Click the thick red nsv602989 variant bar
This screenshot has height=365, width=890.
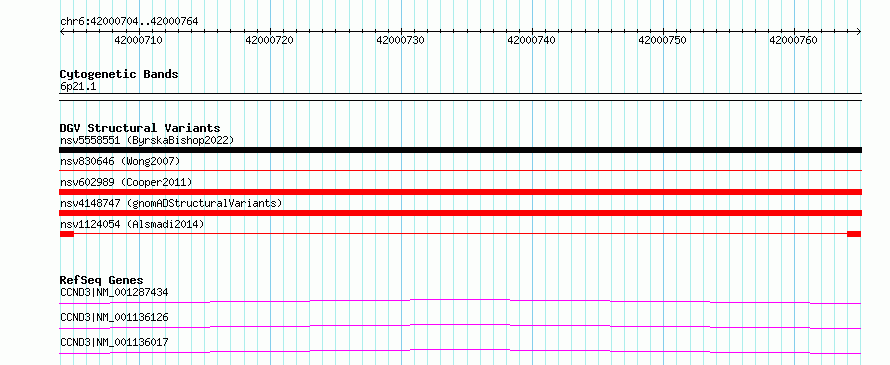coord(460,192)
